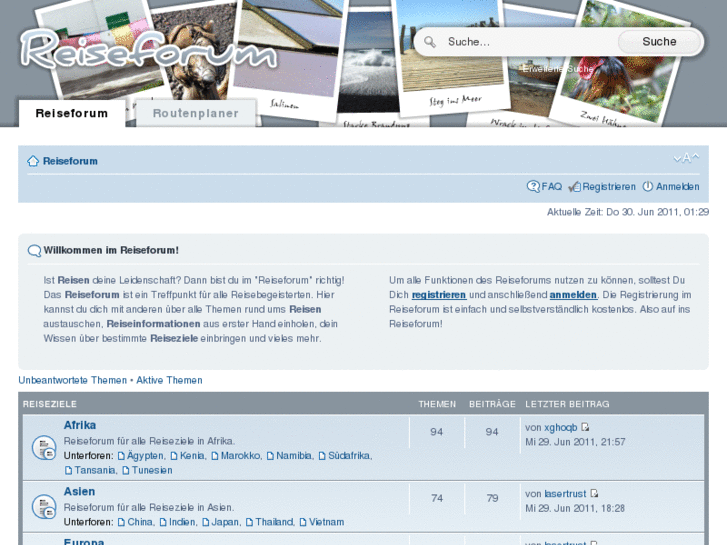727x545 pixels.
Task: Open the FAQ link
Action: pos(552,186)
